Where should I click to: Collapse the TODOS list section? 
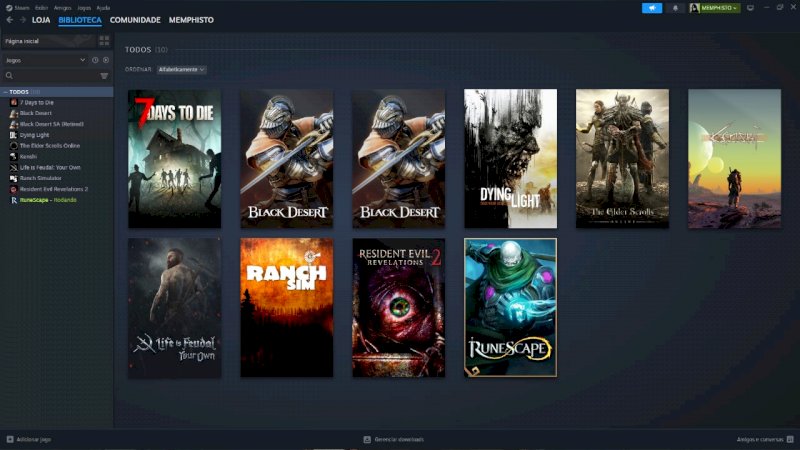[5, 92]
